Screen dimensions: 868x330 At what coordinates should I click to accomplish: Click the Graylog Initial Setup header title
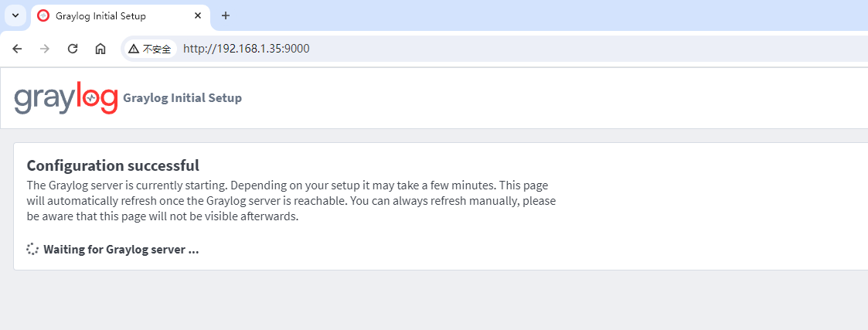tap(182, 98)
